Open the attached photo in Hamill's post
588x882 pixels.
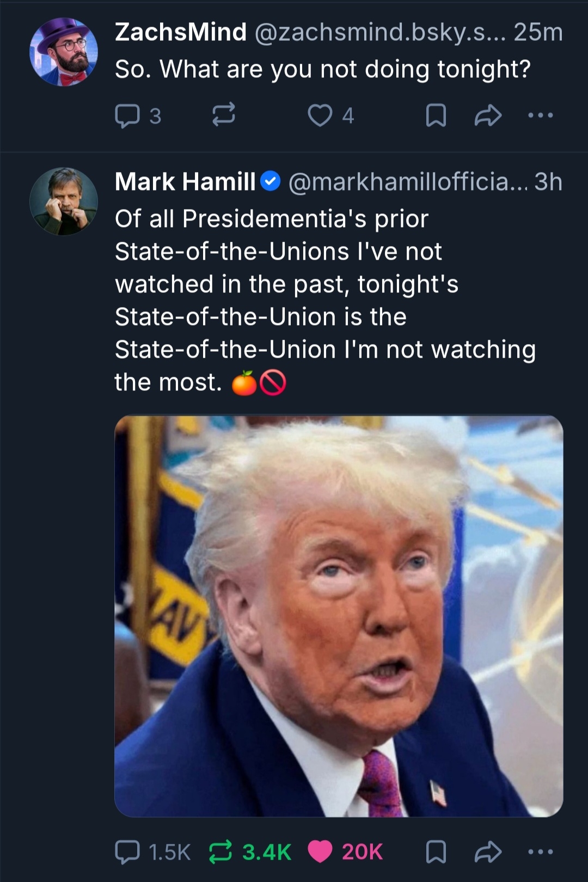click(x=339, y=616)
